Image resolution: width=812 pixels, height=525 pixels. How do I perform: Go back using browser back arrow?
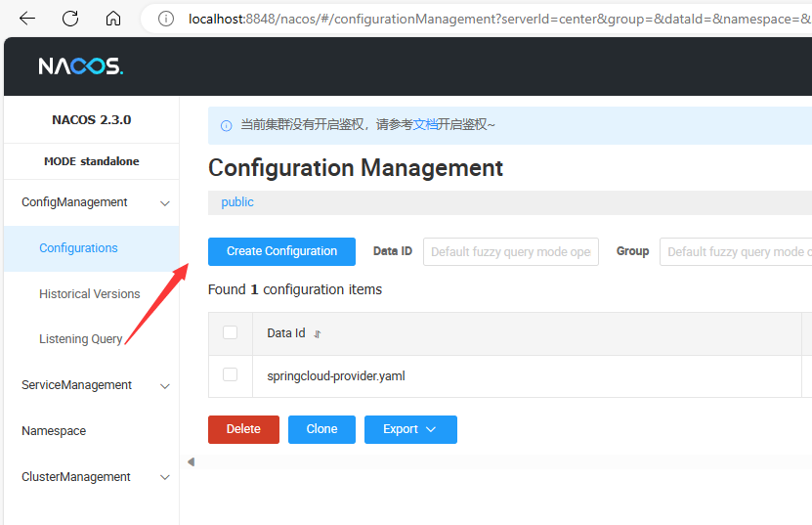[x=27, y=19]
